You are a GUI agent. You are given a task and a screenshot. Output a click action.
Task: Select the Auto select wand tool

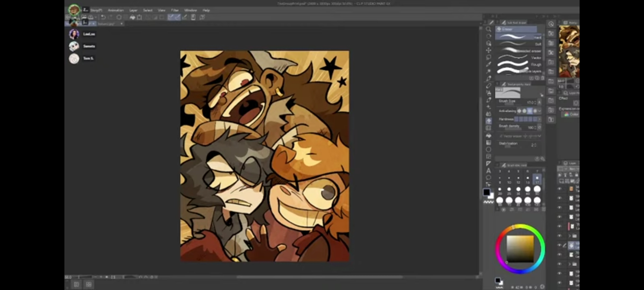tap(488, 71)
